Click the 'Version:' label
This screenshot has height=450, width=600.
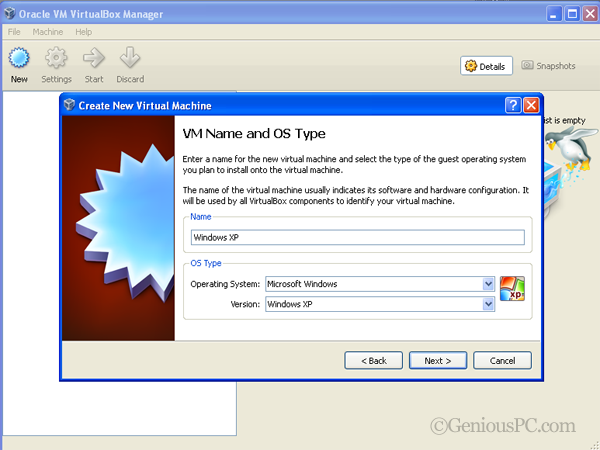pos(245,305)
